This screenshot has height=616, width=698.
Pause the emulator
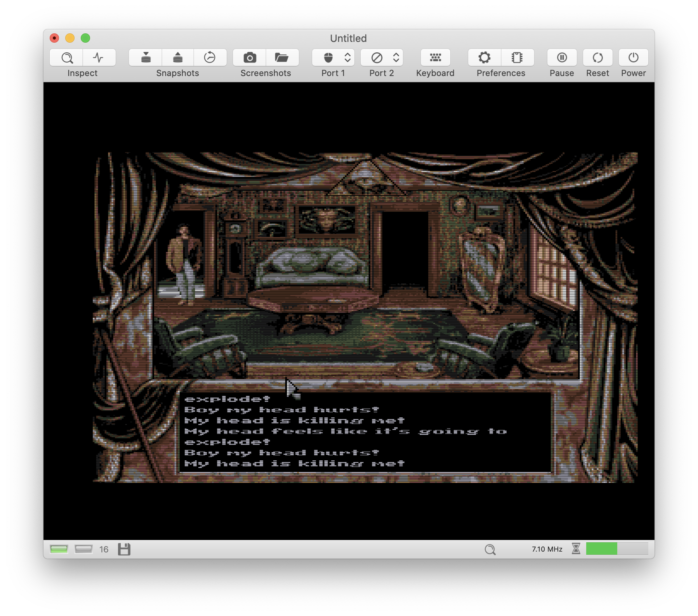[562, 58]
